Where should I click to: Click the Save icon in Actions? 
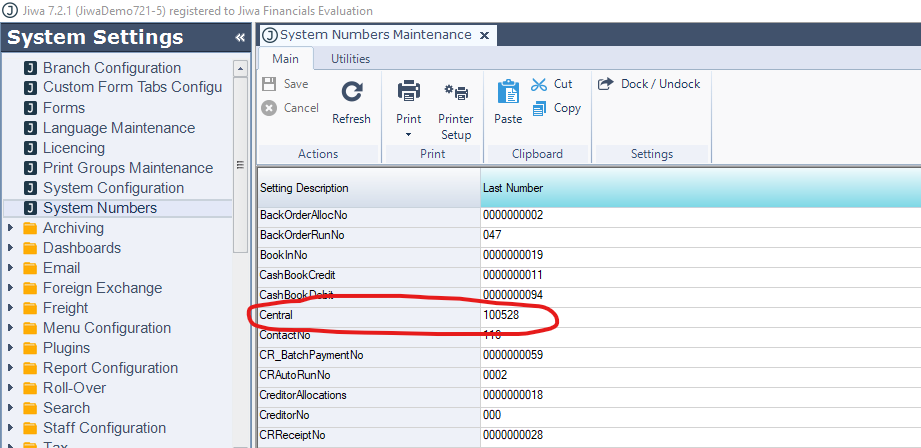[270, 85]
